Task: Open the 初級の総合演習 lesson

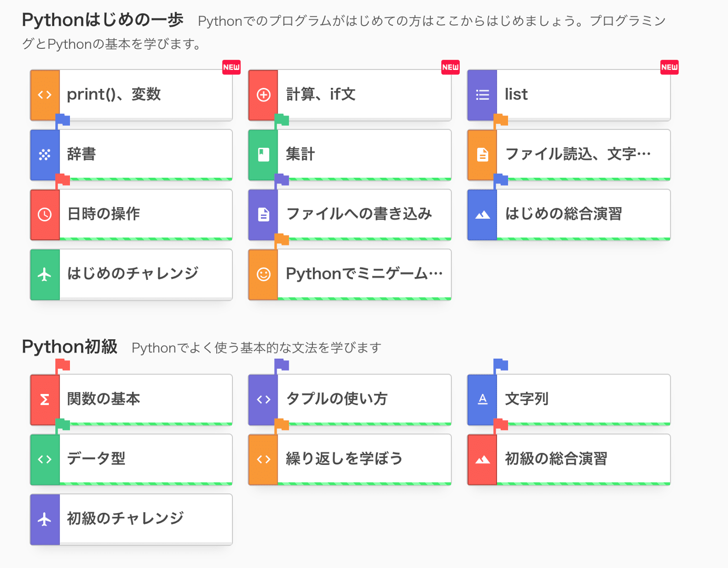Action: coord(569,460)
